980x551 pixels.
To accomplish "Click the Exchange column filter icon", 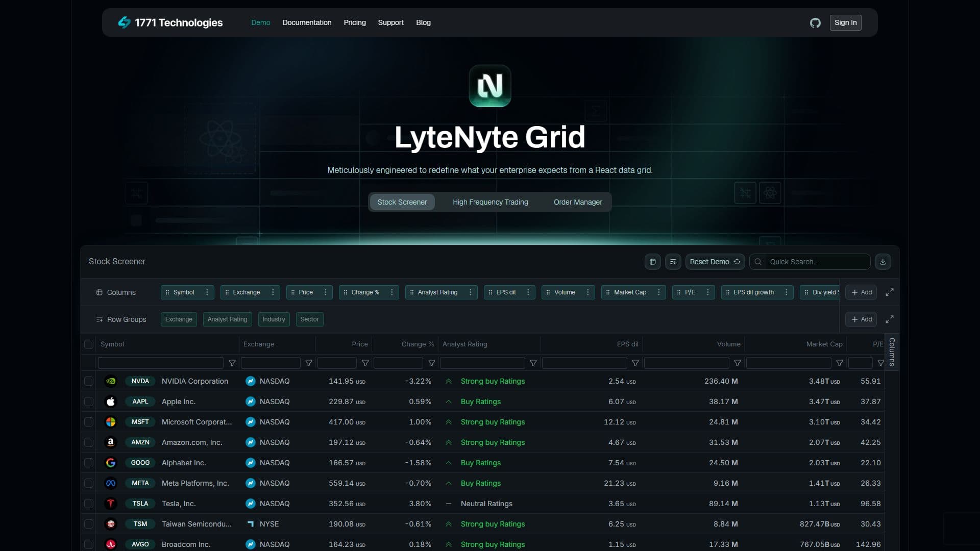I will (309, 363).
